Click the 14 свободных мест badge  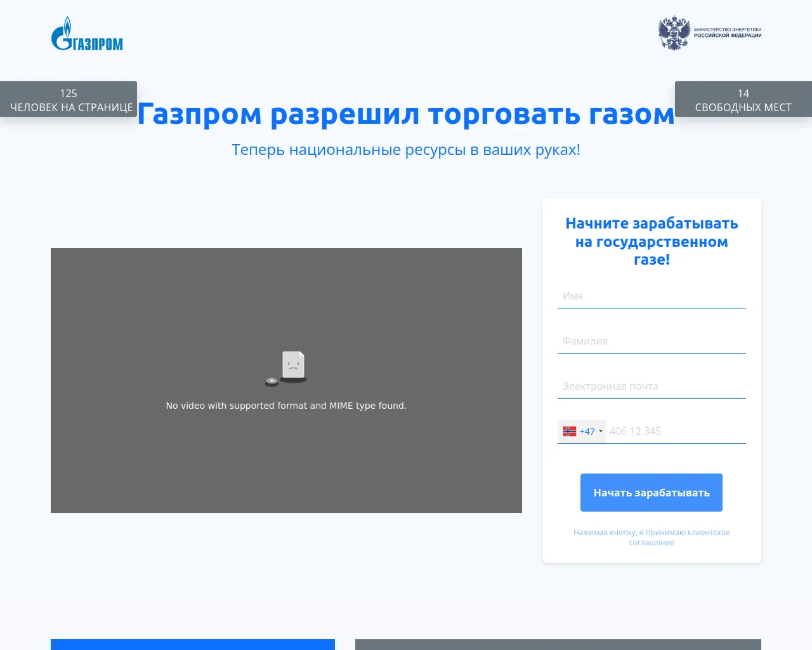743,99
